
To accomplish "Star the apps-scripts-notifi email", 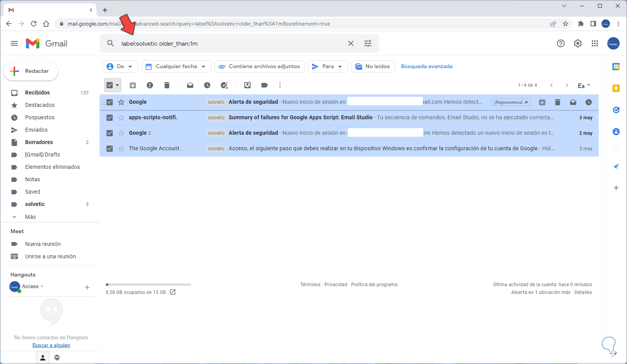I will point(121,118).
